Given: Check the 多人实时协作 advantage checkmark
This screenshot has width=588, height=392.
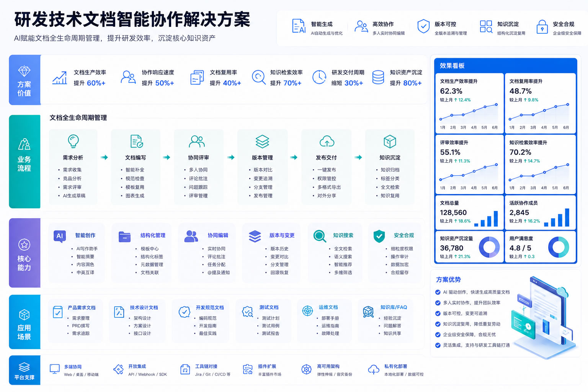Looking at the screenshot, I should tap(438, 303).
